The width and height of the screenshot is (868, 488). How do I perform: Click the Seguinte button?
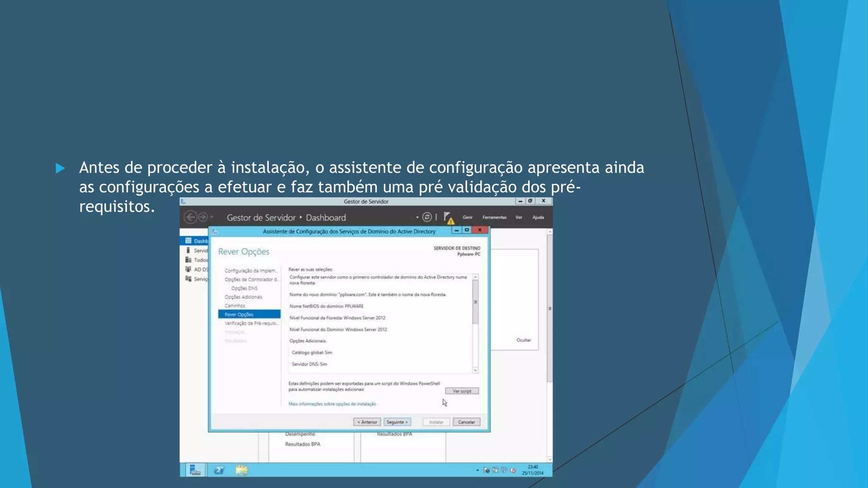397,422
